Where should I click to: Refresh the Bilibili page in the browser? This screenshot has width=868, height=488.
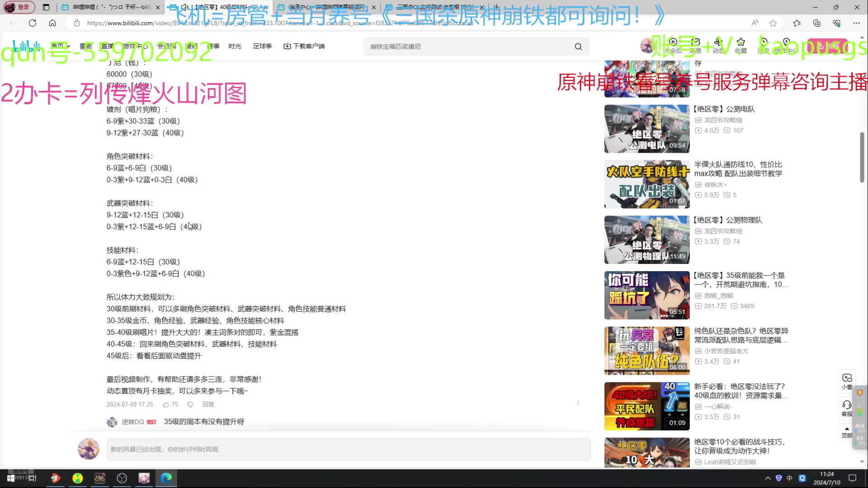33,23
